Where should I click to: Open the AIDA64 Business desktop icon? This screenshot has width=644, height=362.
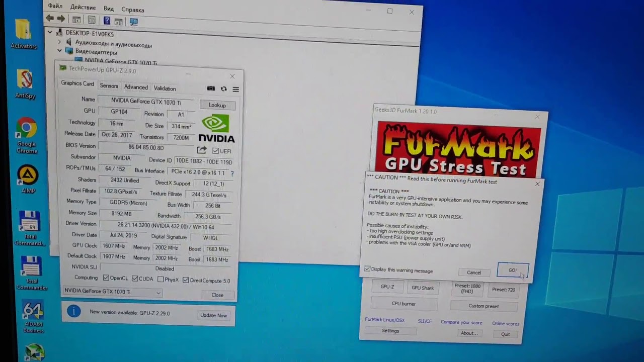pos(33,317)
